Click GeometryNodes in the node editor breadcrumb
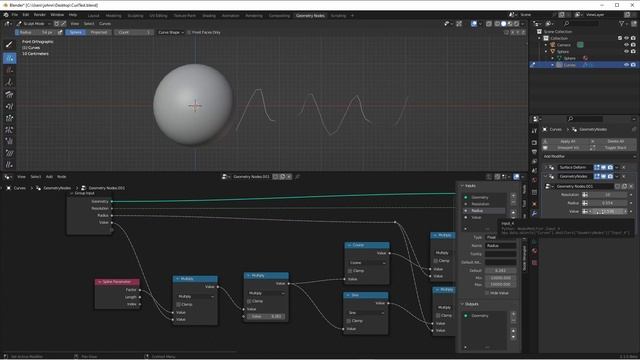This screenshot has height=360, width=640. tap(57, 188)
